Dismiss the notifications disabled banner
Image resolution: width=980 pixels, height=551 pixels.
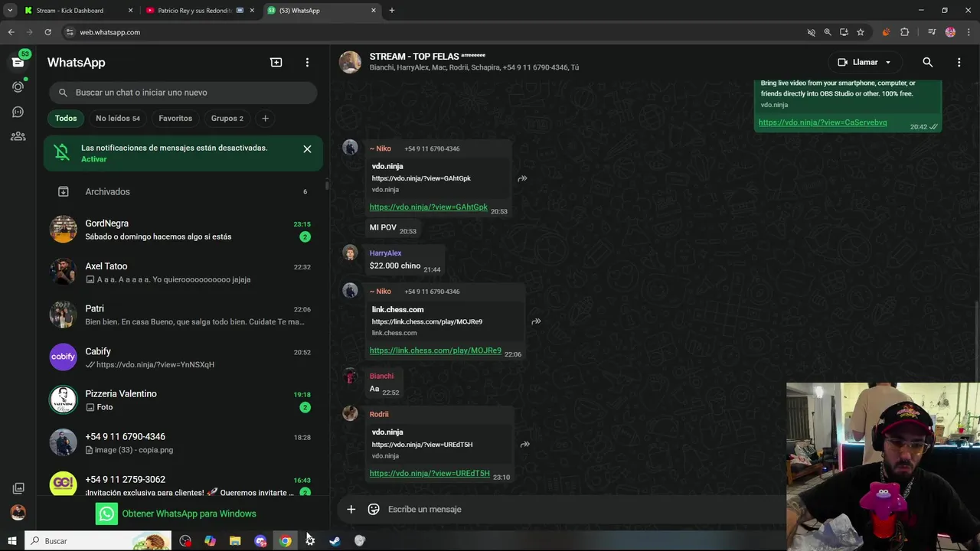(307, 149)
